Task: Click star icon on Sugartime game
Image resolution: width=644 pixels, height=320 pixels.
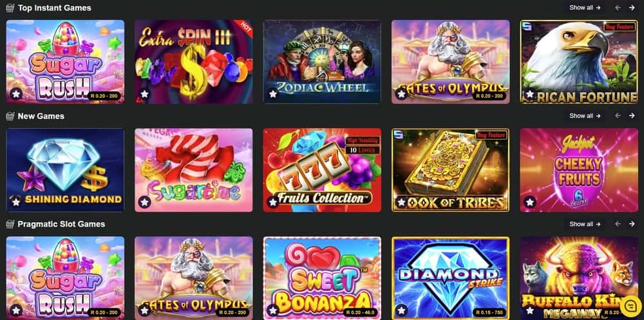Action: [x=144, y=202]
